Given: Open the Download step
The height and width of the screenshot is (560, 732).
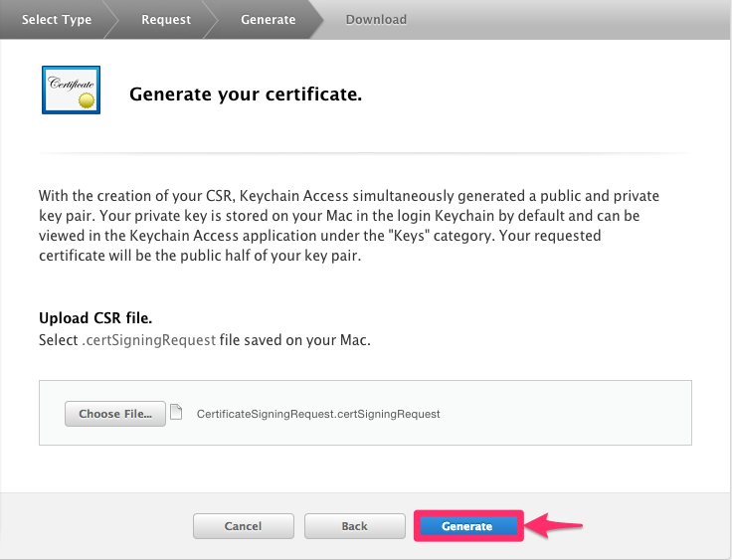Looking at the screenshot, I should pos(376,19).
